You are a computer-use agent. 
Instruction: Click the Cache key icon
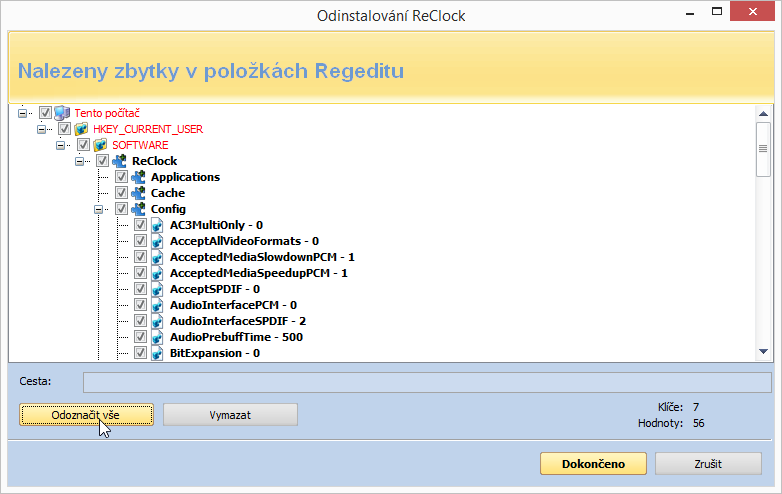coord(138,193)
